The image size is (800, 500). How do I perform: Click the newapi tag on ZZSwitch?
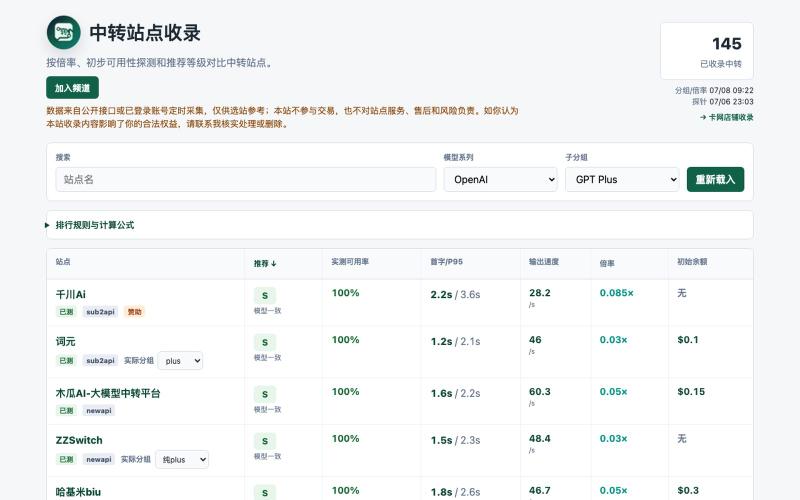[98, 460]
